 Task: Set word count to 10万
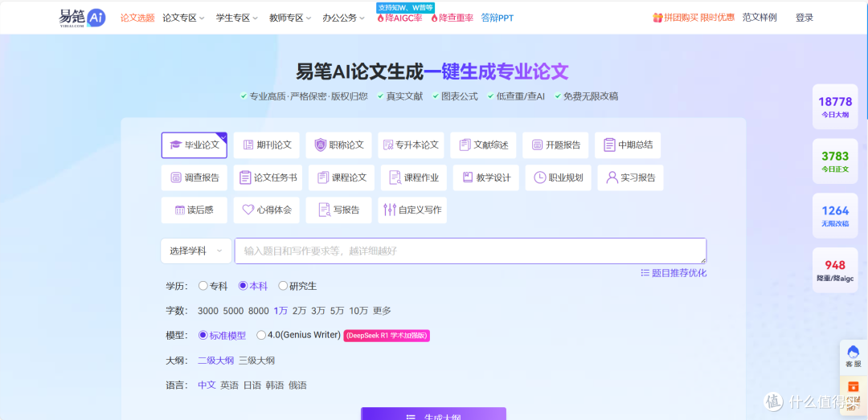358,311
